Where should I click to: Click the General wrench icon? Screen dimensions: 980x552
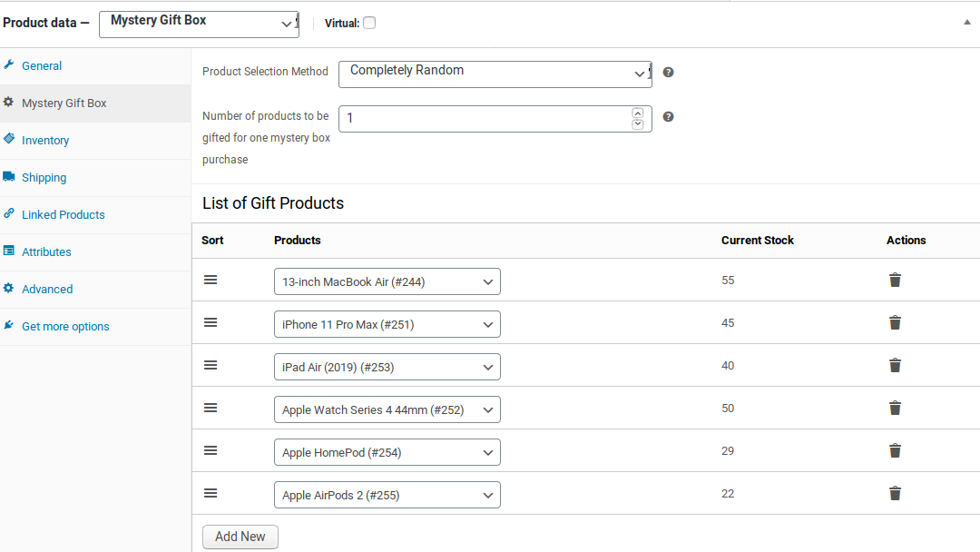pos(9,64)
